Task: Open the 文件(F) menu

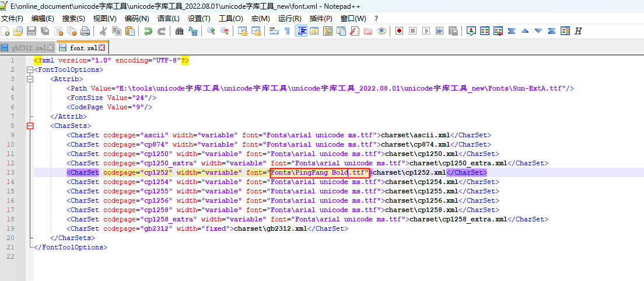Action: [x=12, y=19]
